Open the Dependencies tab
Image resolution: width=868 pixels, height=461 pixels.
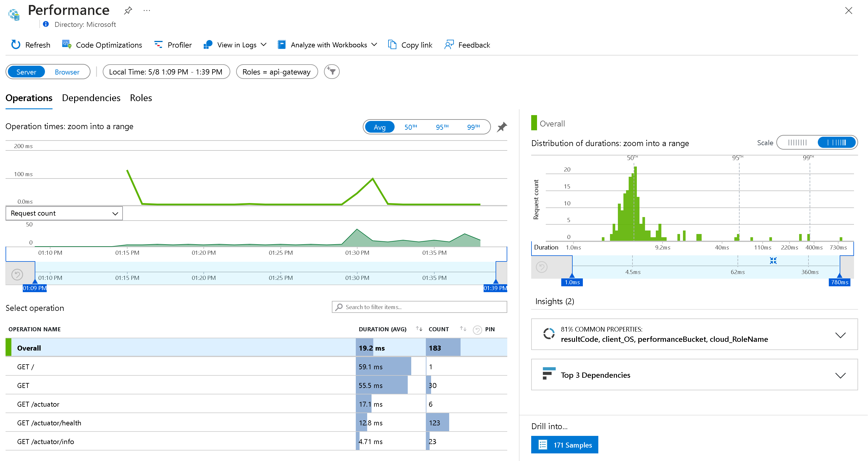click(91, 98)
